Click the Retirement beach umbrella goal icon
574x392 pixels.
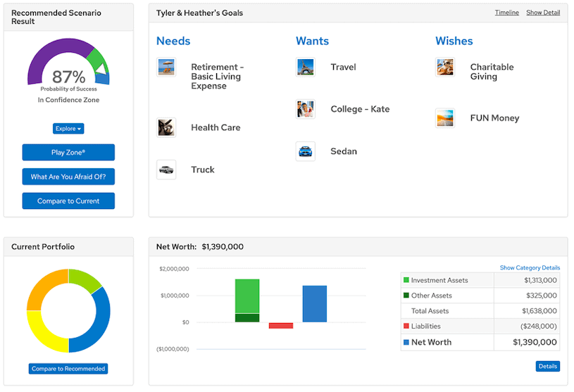(x=166, y=68)
